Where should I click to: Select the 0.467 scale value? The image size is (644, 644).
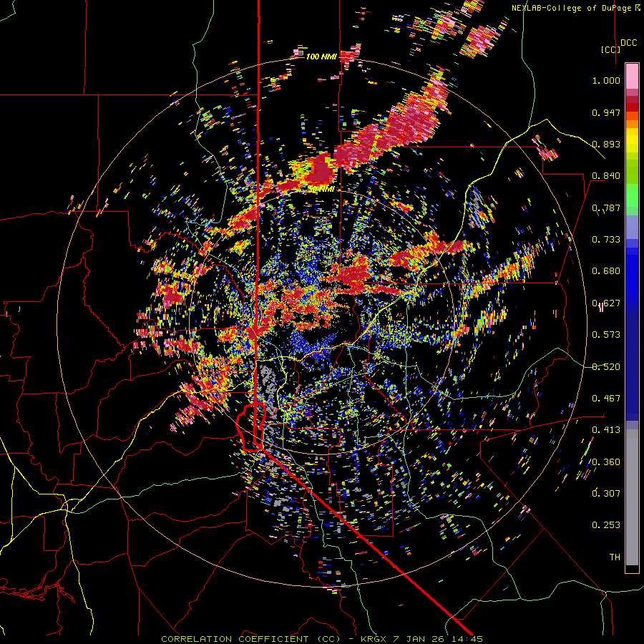606,399
